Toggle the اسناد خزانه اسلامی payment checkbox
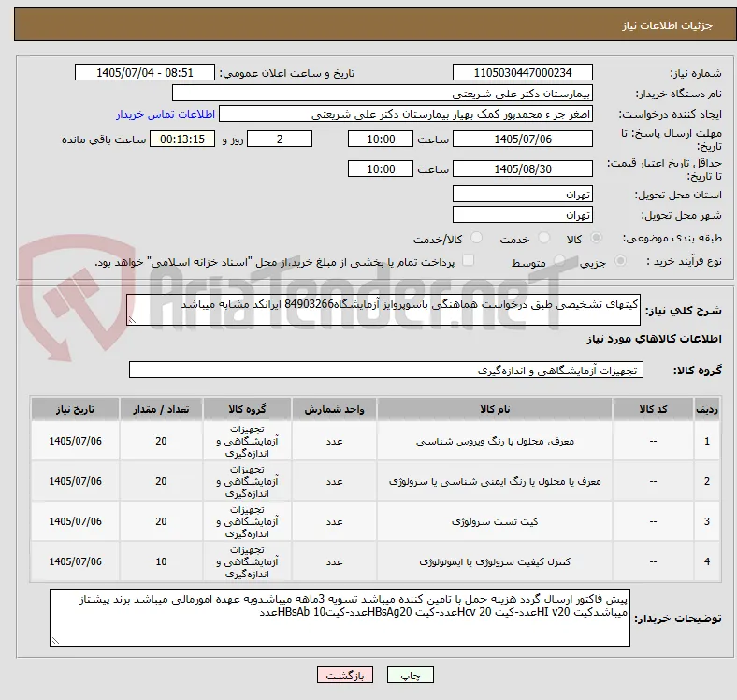The image size is (737, 700). tap(469, 260)
